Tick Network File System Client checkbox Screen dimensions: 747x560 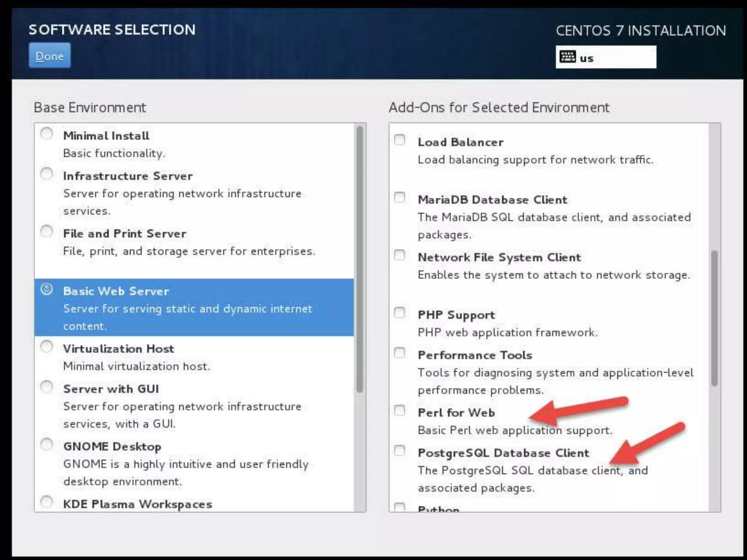400,255
